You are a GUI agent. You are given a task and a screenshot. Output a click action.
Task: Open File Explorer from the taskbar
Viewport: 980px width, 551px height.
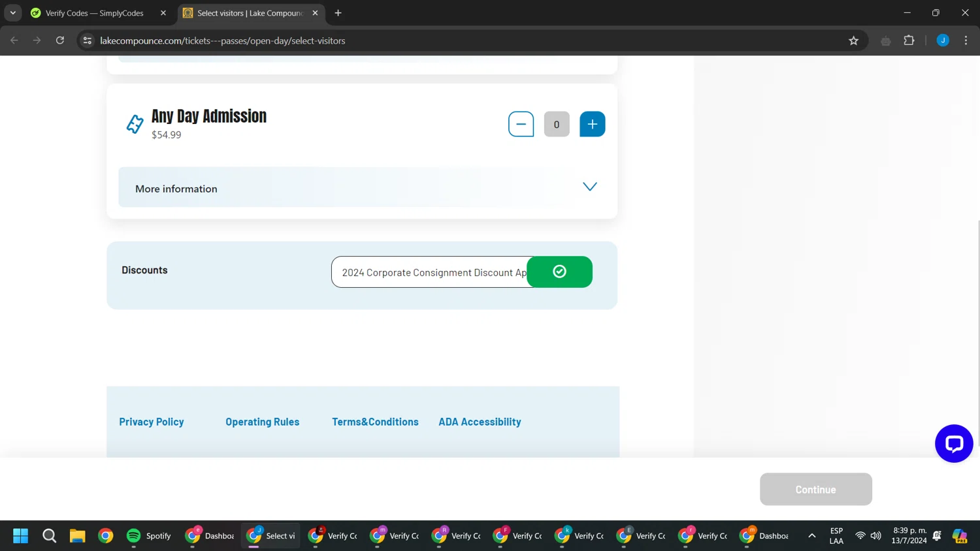pos(78,536)
